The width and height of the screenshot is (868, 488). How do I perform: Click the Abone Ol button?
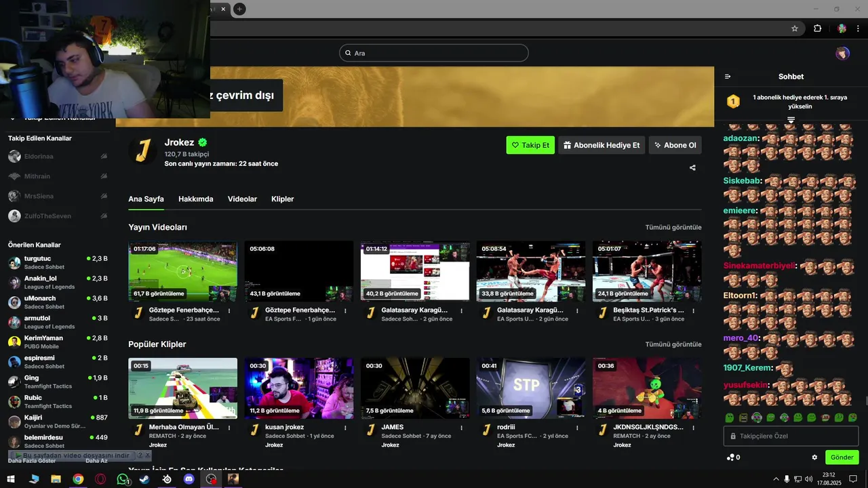click(675, 145)
